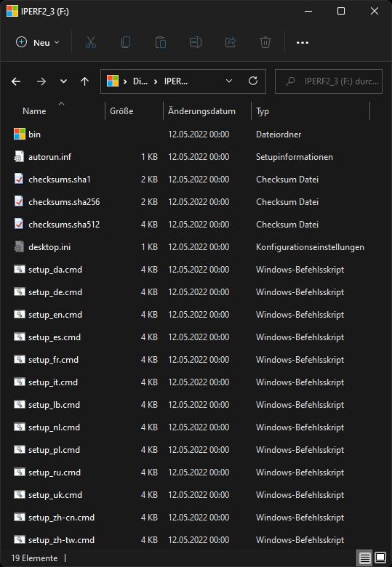Viewport: 392px width, 567px height.
Task: Select the setup_lb.cmd file
Action: (54, 405)
